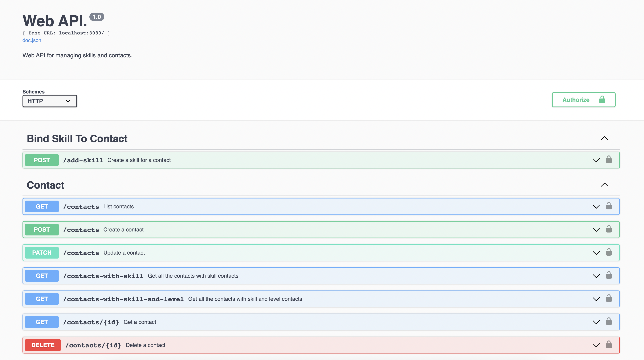Collapse the Contact section chevron
The width and height of the screenshot is (644, 360).
(604, 185)
